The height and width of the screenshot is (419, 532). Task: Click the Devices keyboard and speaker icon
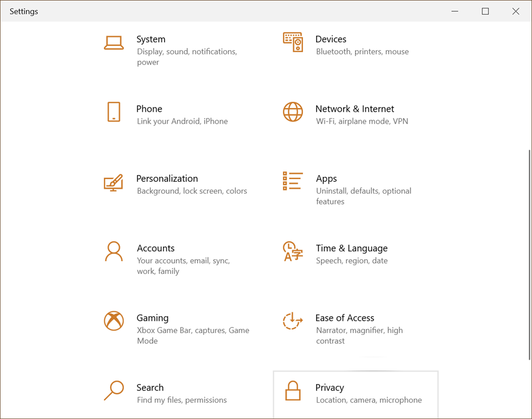293,42
